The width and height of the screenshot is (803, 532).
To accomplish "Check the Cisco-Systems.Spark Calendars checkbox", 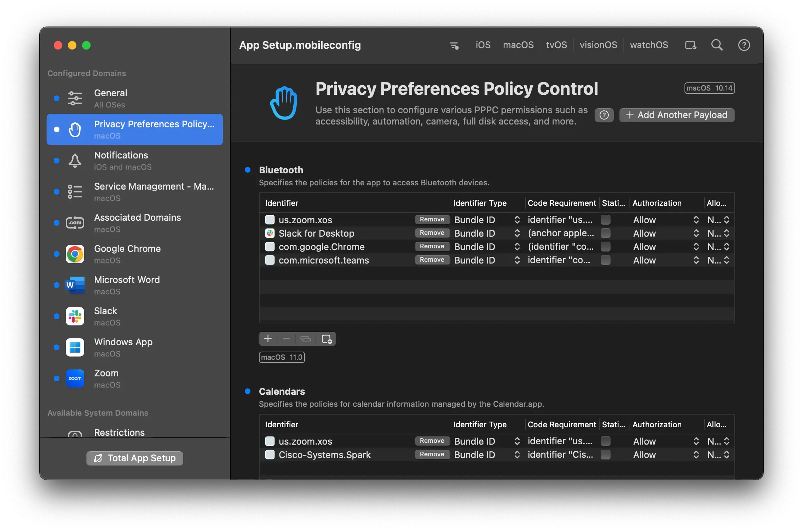I will click(270, 455).
